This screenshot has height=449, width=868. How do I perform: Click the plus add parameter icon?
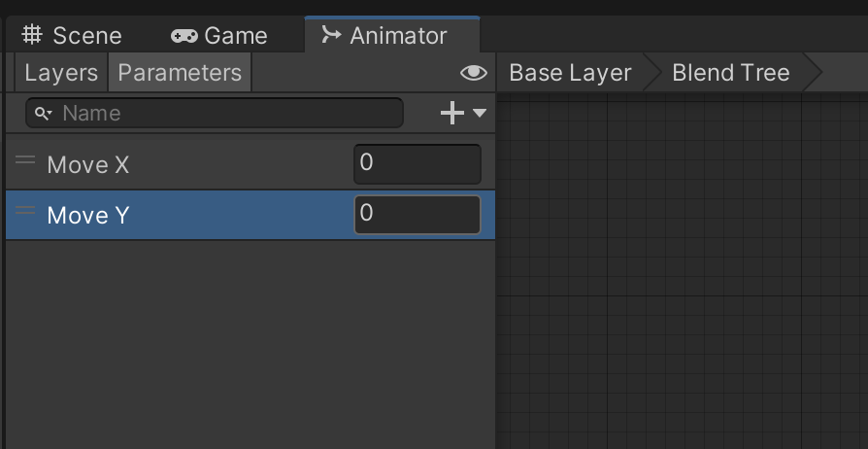(x=452, y=114)
